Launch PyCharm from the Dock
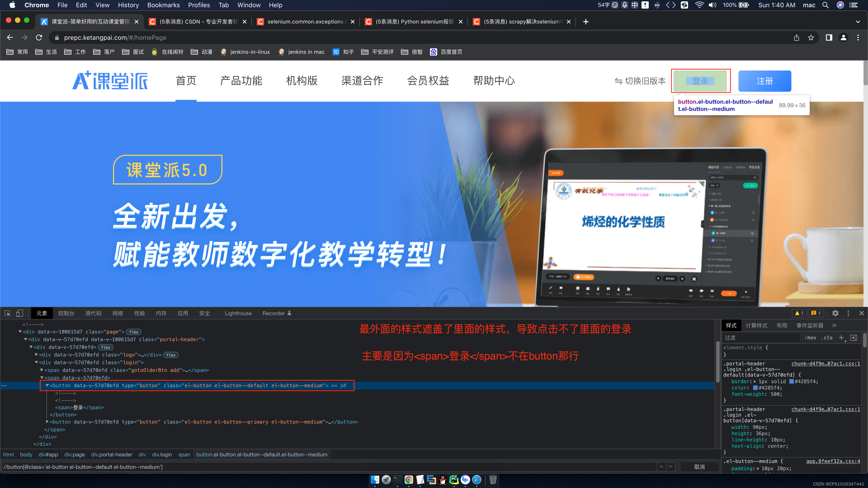Image resolution: width=868 pixels, height=488 pixels. point(454,480)
